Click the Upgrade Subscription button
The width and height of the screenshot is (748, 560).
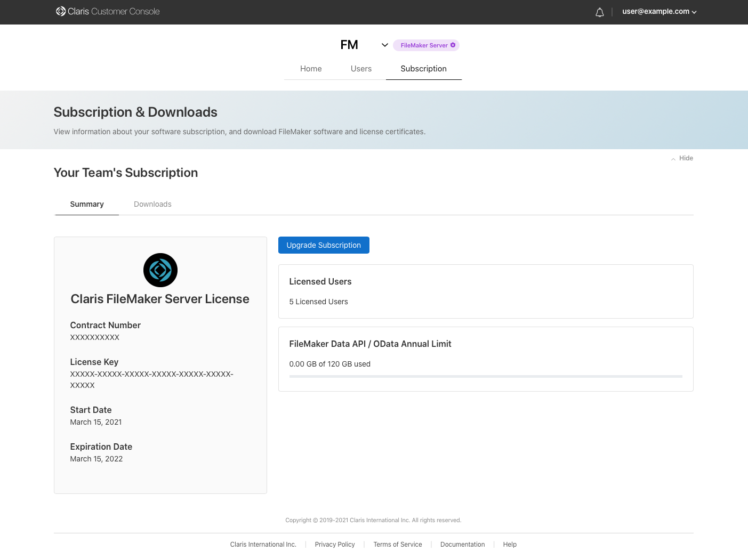pos(324,245)
